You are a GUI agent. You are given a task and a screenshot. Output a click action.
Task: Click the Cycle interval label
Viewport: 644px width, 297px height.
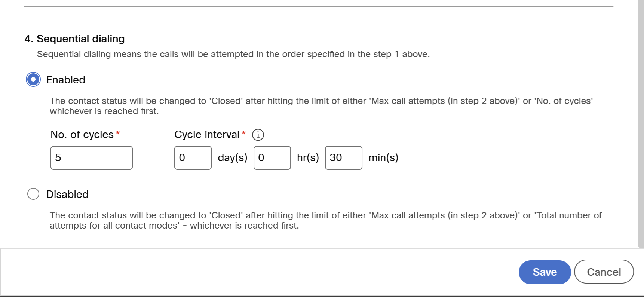coord(206,134)
